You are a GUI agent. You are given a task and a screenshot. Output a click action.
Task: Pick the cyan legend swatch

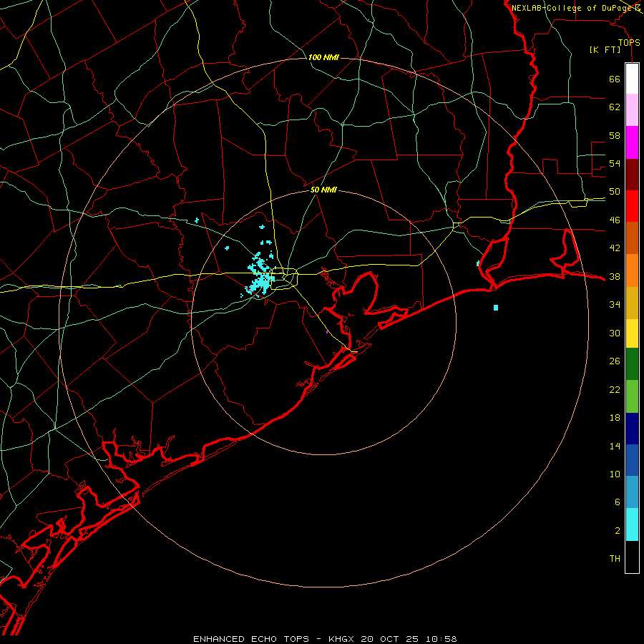point(632,525)
